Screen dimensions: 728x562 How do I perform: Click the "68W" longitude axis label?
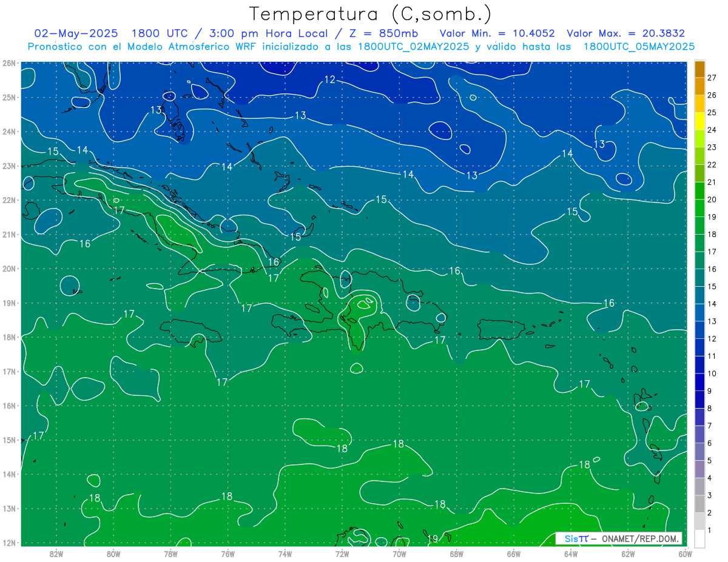(456, 554)
